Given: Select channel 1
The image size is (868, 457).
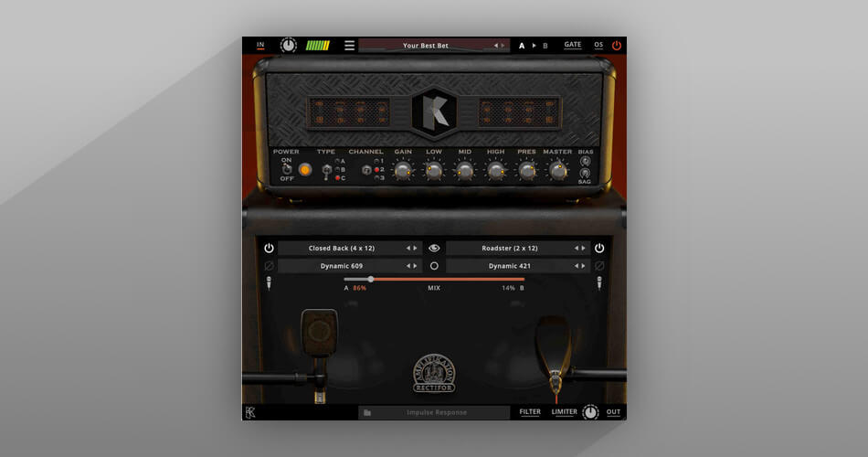Looking at the screenshot, I should (x=379, y=161).
